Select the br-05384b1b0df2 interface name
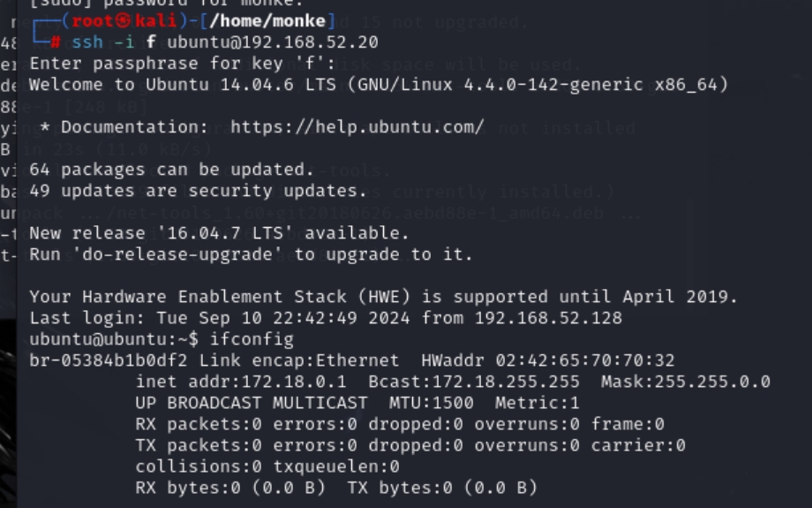The width and height of the screenshot is (812, 508). coord(109,360)
